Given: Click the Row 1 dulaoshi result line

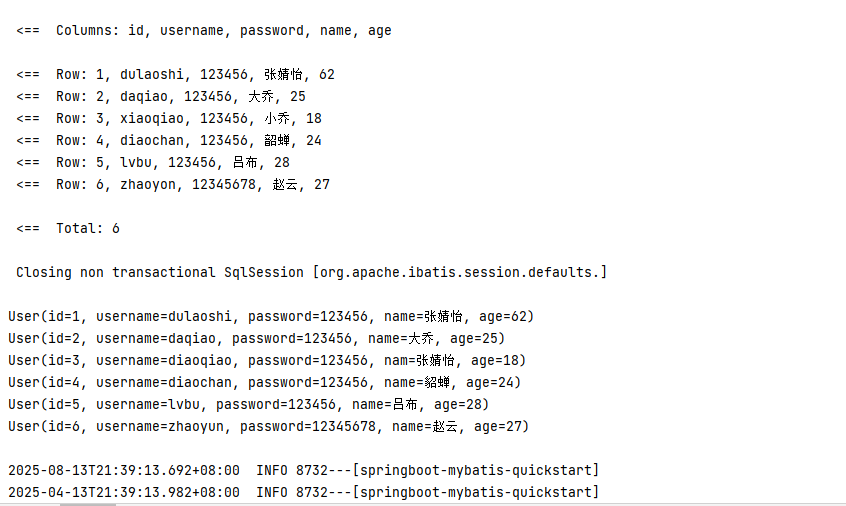Looking at the screenshot, I should point(176,75).
